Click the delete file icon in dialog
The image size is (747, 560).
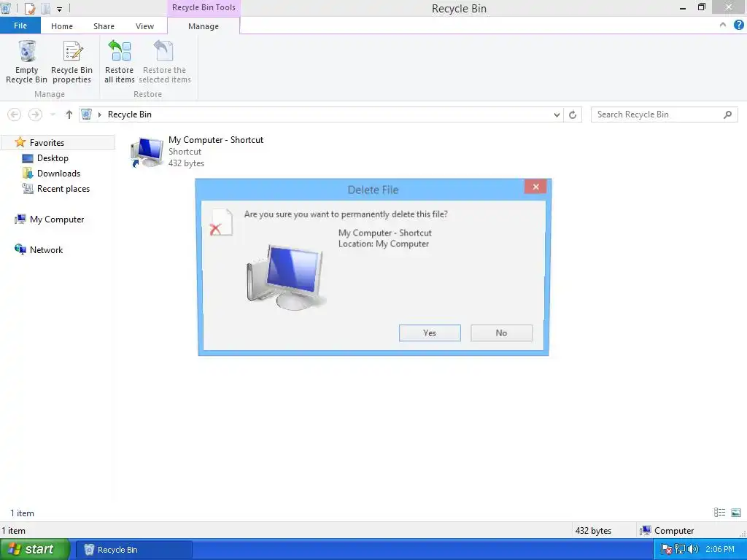pos(221,222)
